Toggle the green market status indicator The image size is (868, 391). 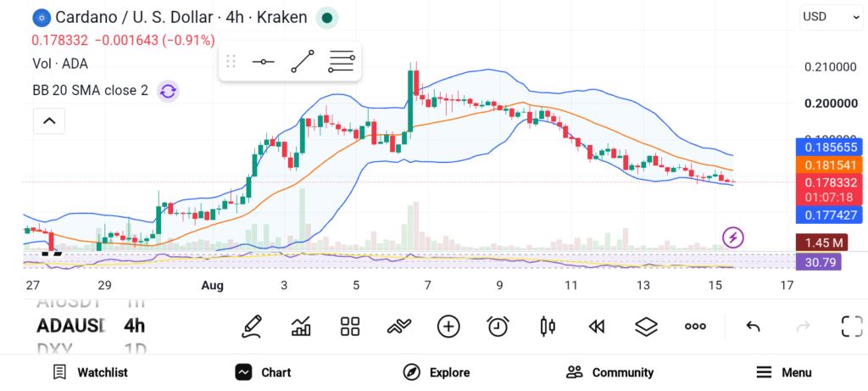[x=326, y=18]
